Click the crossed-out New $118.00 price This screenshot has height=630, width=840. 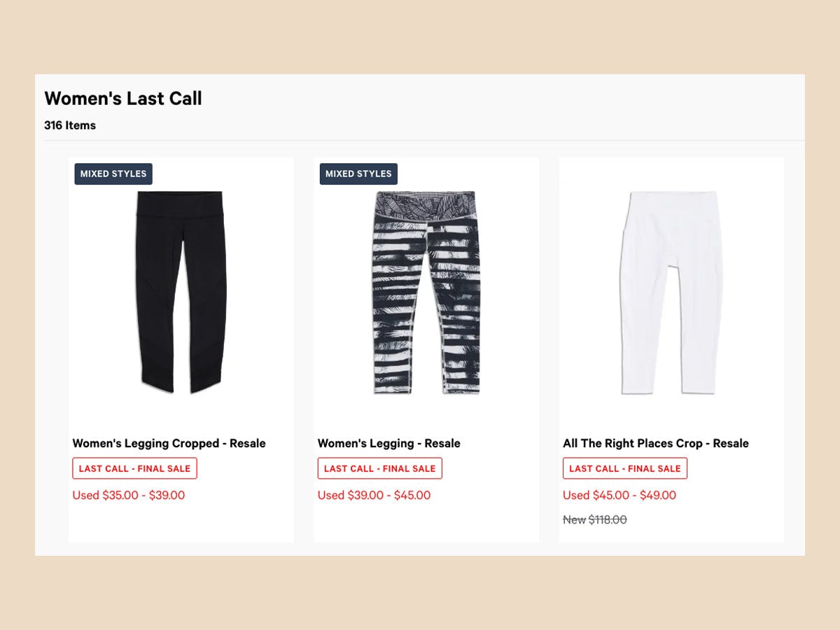pos(595,519)
